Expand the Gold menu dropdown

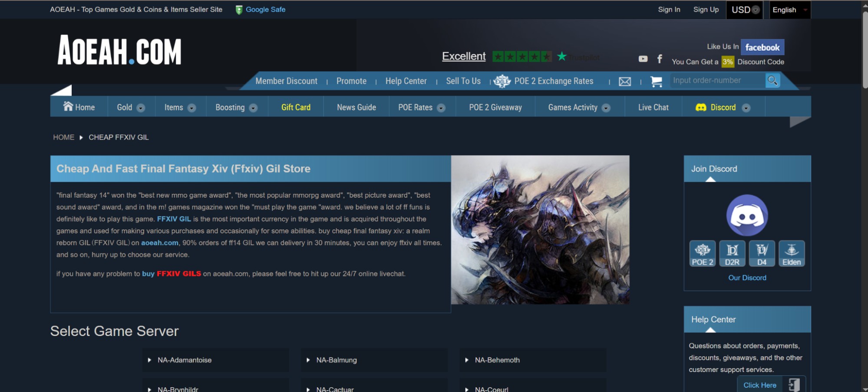[131, 107]
